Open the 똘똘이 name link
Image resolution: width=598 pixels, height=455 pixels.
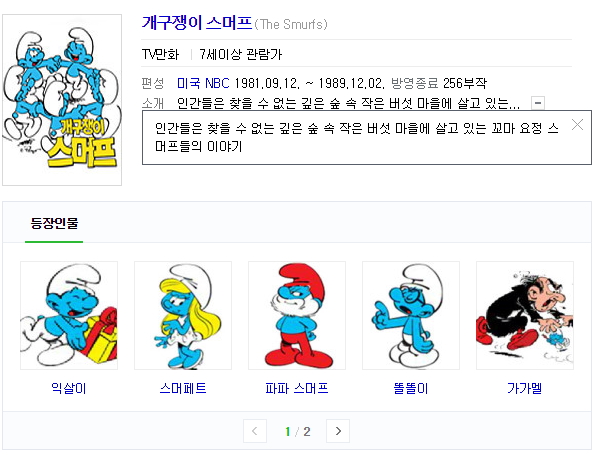pyautogui.click(x=411, y=388)
